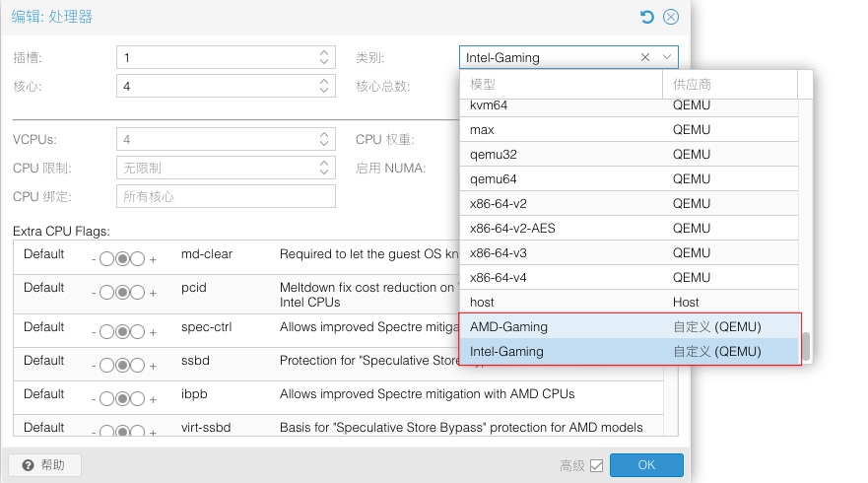Adjust the cores (核心) spinner arrows

(x=325, y=86)
